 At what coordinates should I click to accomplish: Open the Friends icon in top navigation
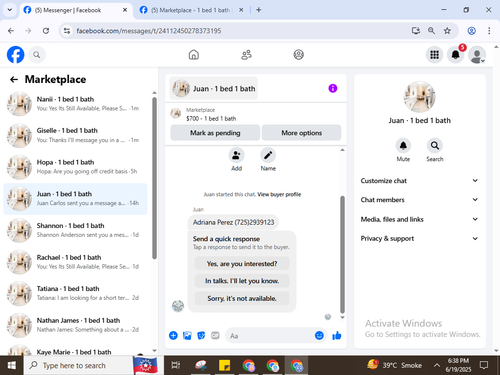tap(246, 55)
